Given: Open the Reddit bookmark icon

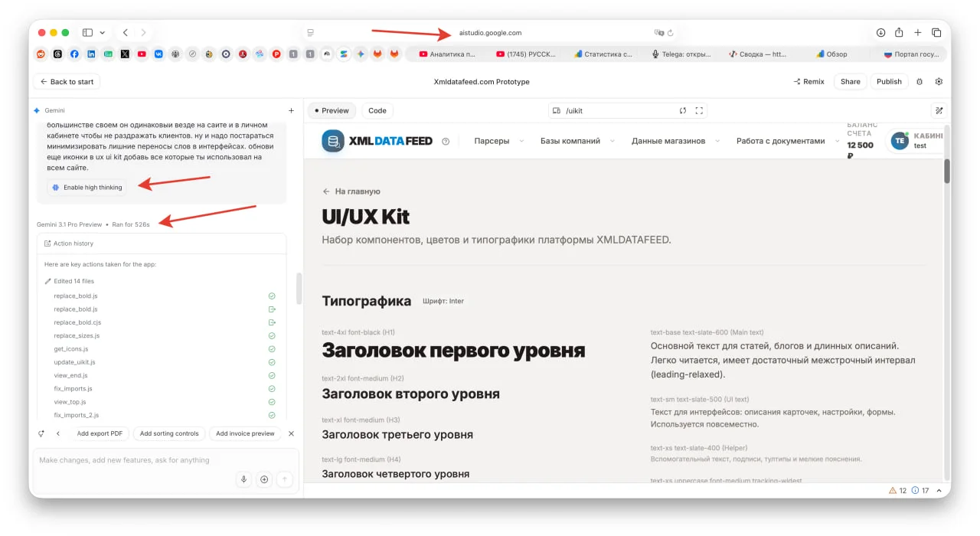Looking at the screenshot, I should click(41, 54).
